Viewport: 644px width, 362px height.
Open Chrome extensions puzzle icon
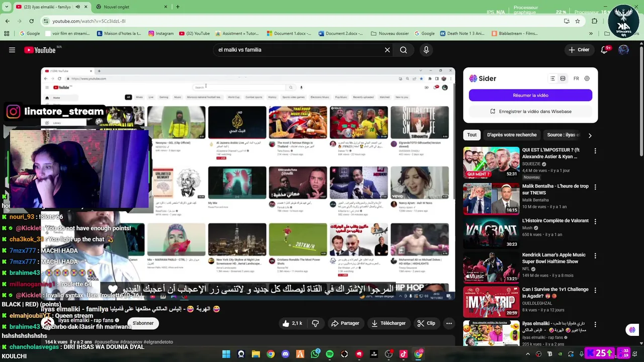595,21
